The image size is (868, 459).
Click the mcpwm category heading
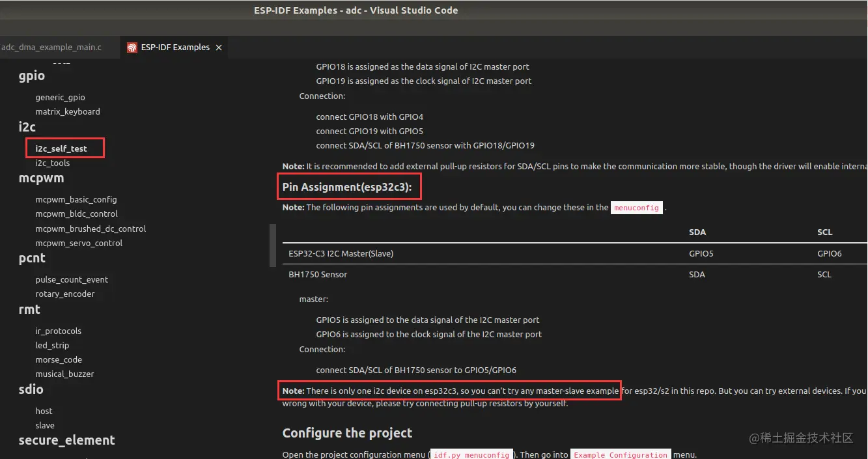click(x=41, y=178)
